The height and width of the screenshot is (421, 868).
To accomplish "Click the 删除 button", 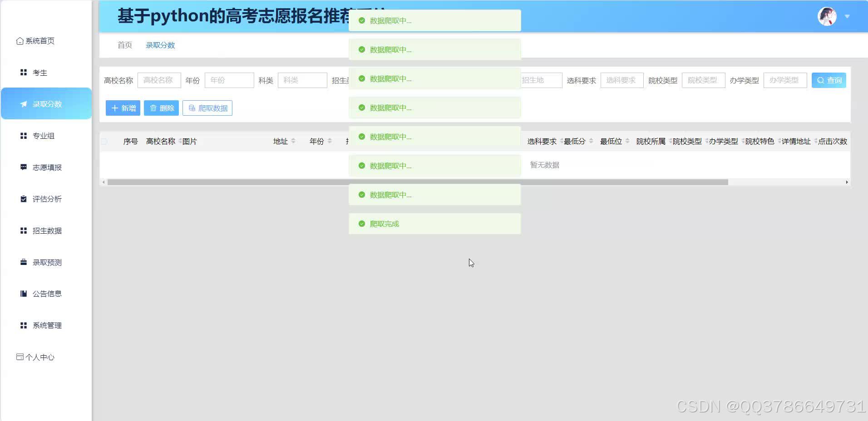I will click(x=161, y=108).
